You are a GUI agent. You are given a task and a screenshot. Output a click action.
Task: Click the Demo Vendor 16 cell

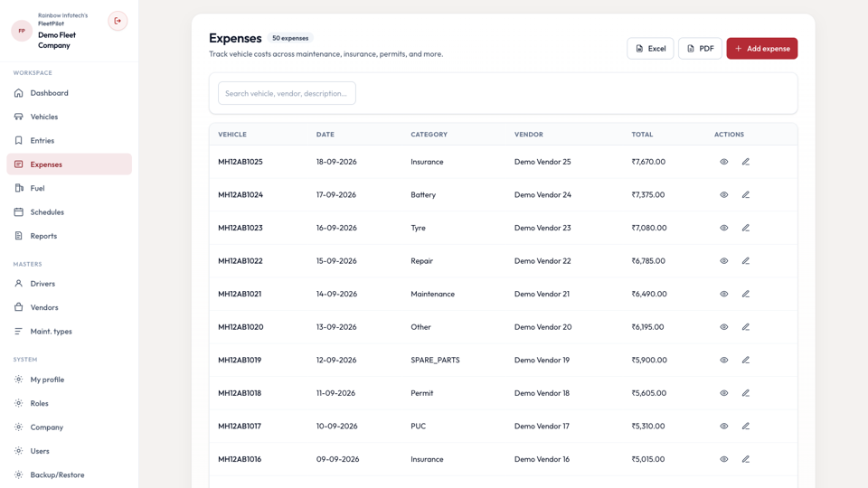click(542, 459)
